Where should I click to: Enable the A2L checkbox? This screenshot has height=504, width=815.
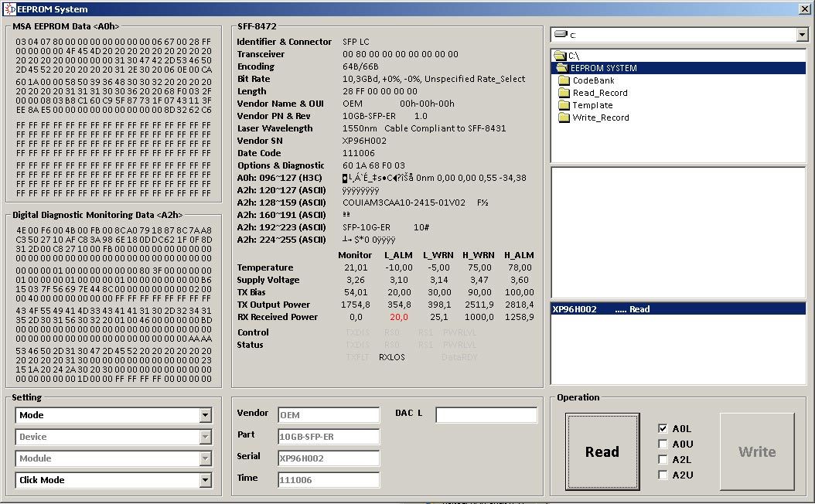pos(663,458)
